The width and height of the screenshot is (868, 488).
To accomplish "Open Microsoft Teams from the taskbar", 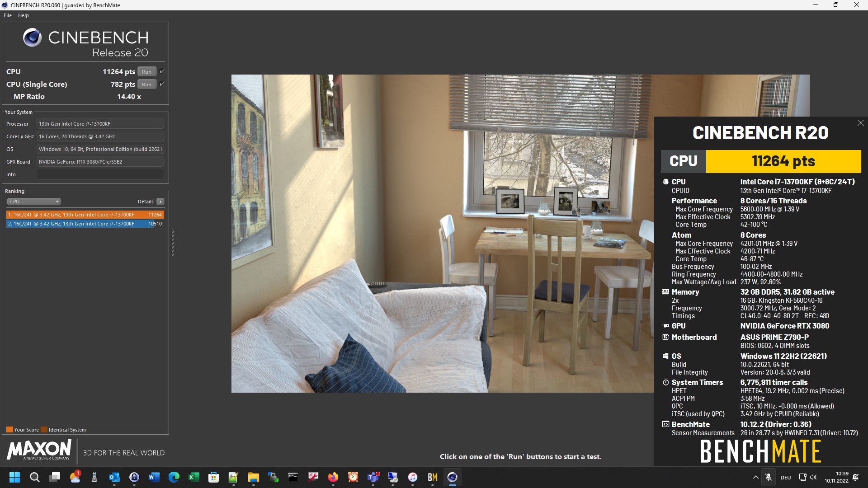I will tap(373, 477).
